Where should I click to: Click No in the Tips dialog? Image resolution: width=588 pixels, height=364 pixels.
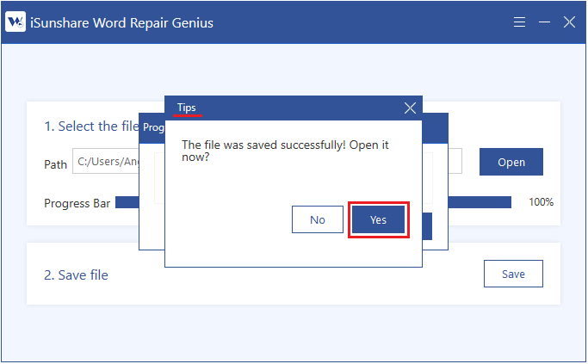point(318,219)
